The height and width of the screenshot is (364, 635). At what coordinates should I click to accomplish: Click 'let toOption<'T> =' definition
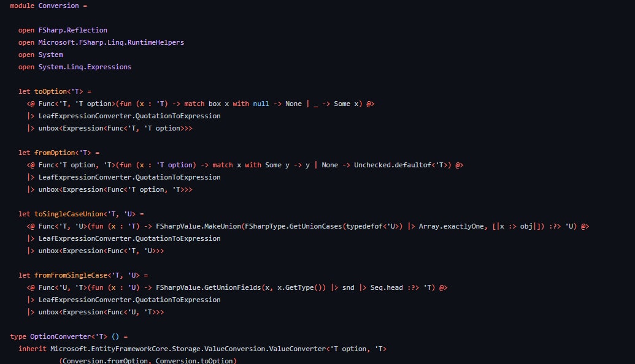[x=55, y=91]
